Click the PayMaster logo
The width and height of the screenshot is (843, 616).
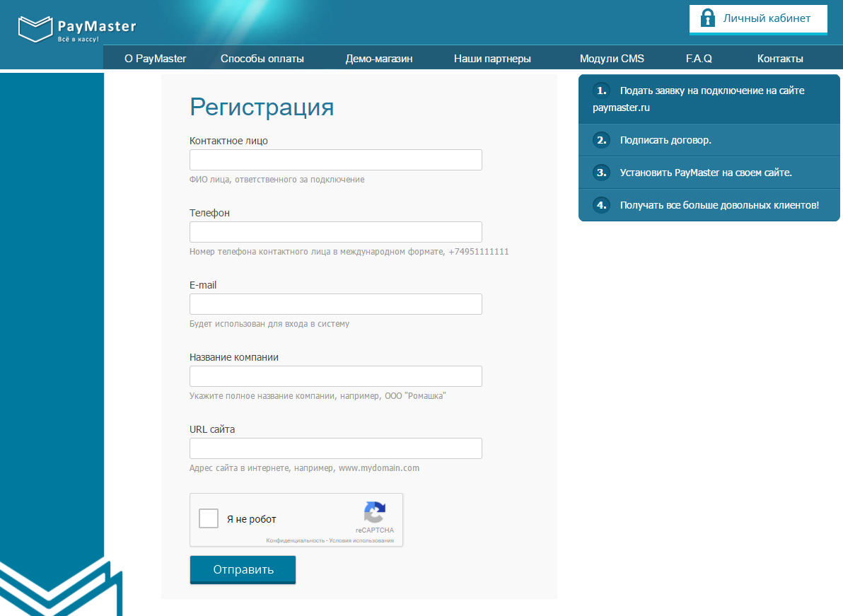point(76,30)
